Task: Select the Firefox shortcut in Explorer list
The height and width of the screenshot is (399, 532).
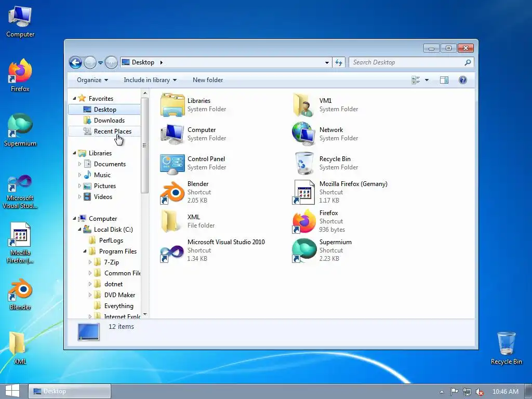Action: pos(318,221)
